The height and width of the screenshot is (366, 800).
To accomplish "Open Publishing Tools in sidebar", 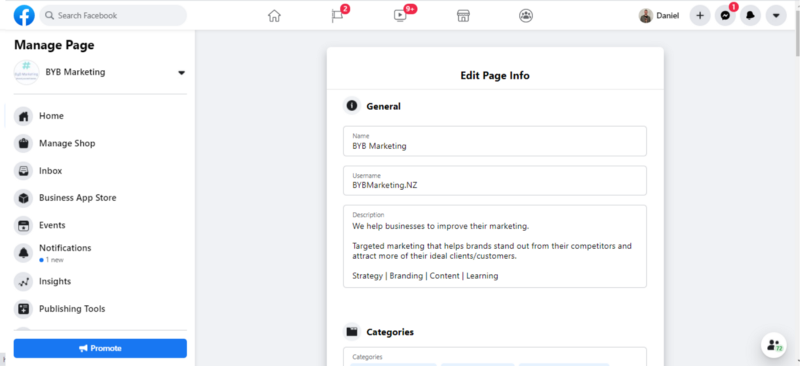I will coord(100,309).
